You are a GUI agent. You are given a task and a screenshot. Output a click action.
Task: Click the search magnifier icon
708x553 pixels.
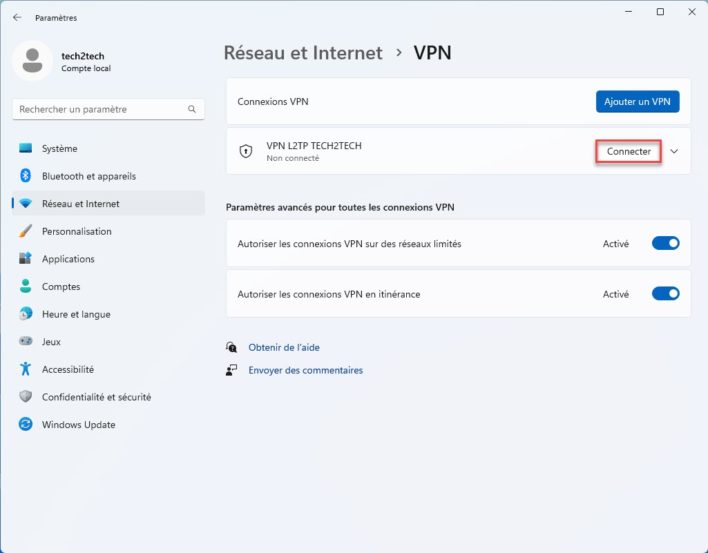point(192,109)
